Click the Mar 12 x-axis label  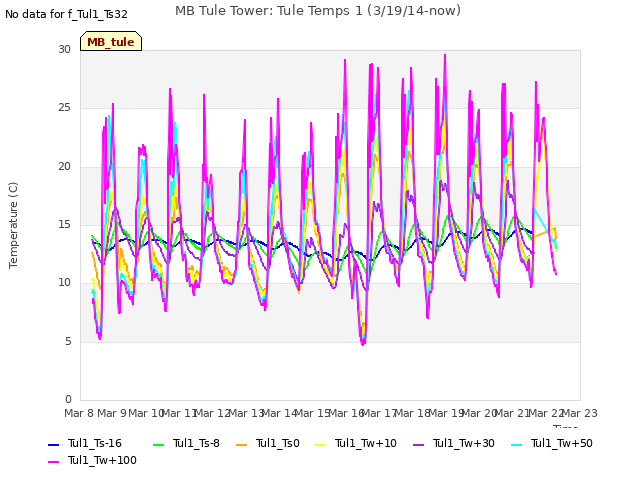[x=212, y=413]
